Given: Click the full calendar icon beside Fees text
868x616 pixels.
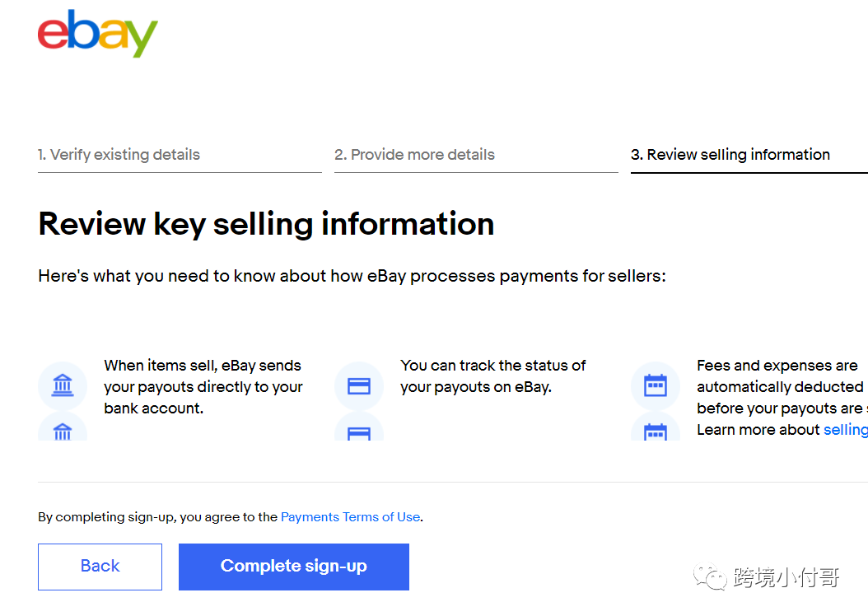Looking at the screenshot, I should (x=656, y=385).
